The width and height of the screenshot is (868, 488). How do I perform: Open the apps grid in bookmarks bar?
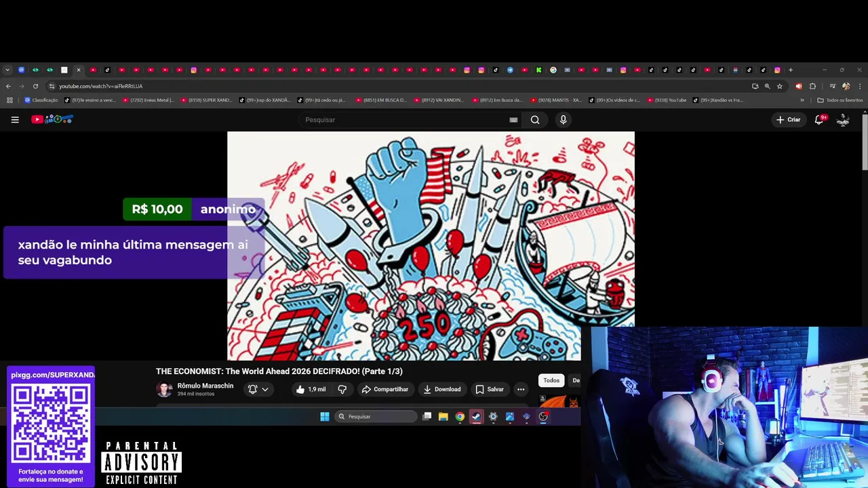(9, 100)
